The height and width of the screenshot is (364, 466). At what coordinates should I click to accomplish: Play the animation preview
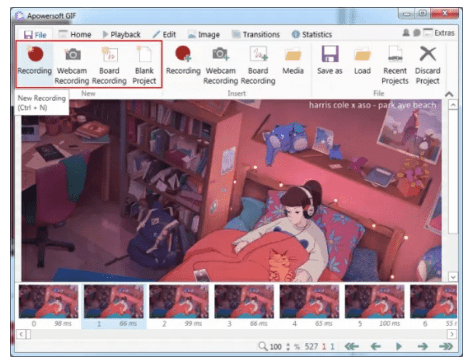tap(399, 346)
